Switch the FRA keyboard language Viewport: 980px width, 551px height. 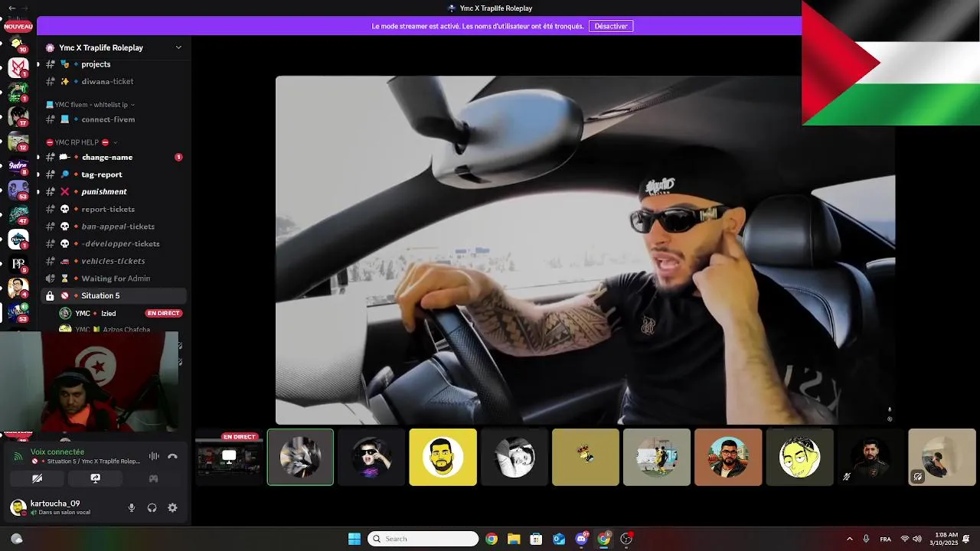click(x=885, y=539)
